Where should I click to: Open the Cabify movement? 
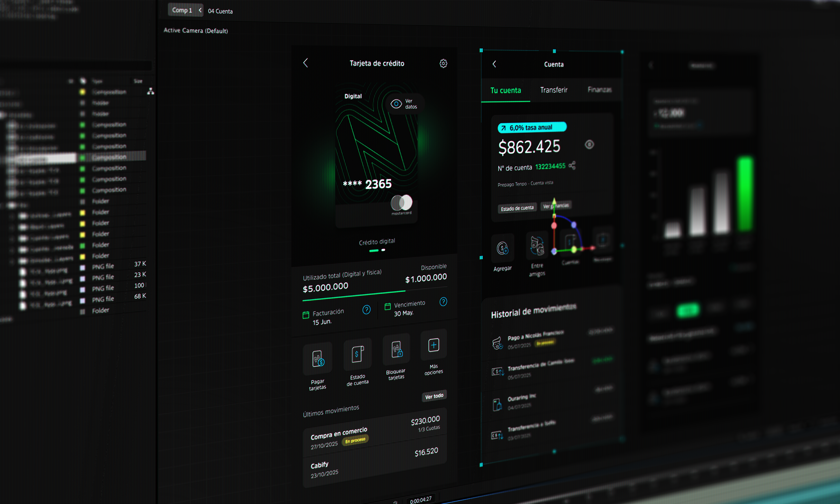pos(375,464)
